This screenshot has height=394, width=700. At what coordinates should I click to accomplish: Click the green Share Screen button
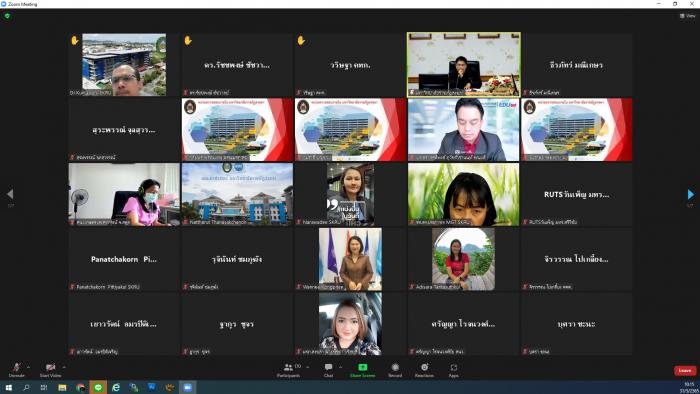point(362,369)
